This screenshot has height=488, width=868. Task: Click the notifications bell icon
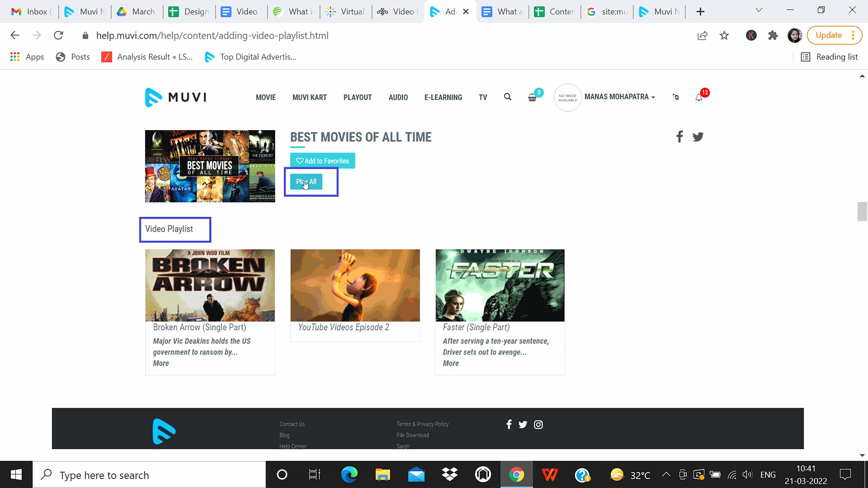pyautogui.click(x=699, y=97)
